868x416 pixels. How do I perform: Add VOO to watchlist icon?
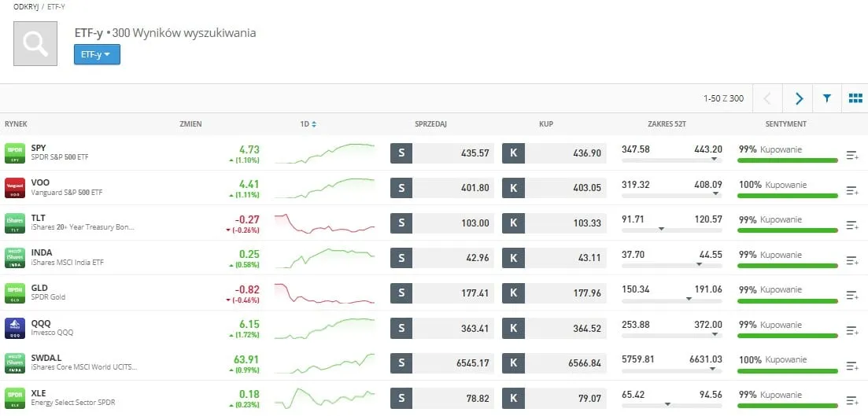[852, 190]
